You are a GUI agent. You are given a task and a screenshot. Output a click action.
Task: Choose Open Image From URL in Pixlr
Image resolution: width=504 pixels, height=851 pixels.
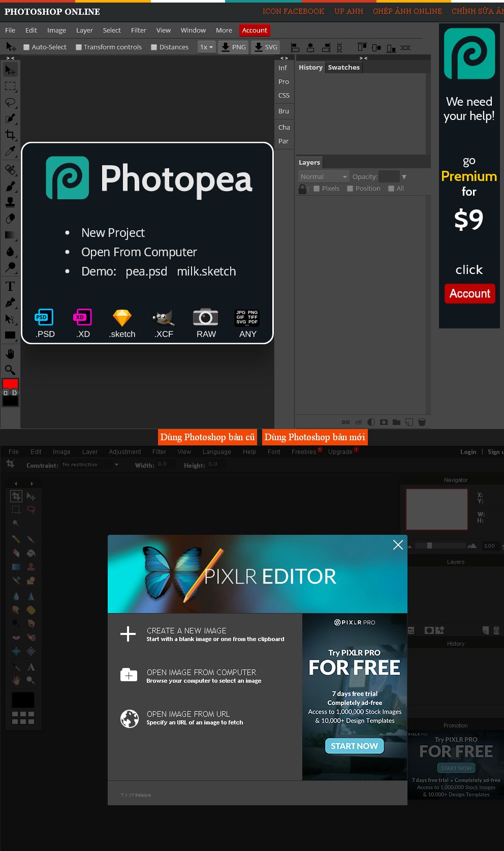coord(182,717)
